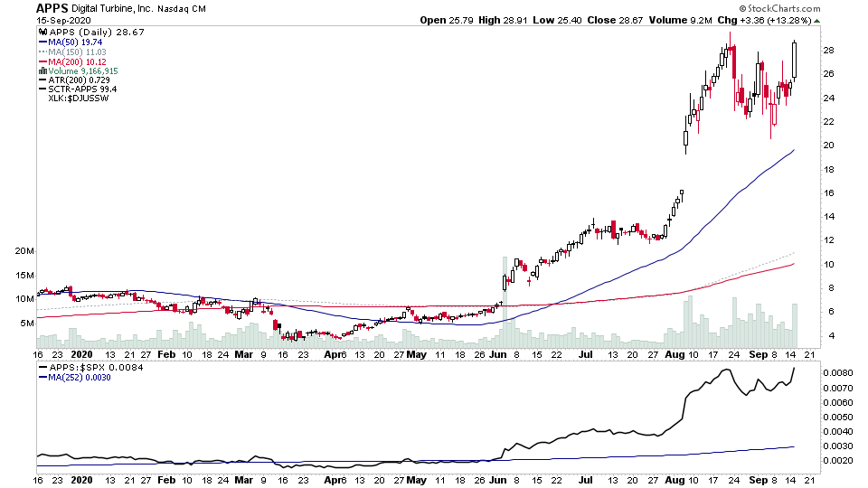
Task: Click the Close 28.67 value
Action: pos(615,20)
